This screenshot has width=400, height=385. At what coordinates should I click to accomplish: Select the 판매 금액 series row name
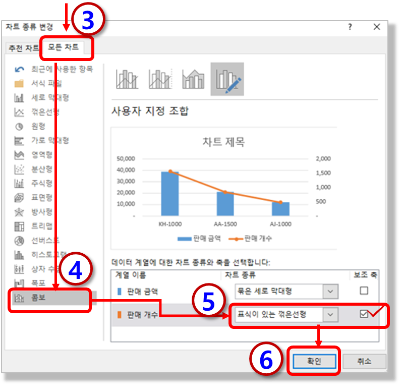142,292
